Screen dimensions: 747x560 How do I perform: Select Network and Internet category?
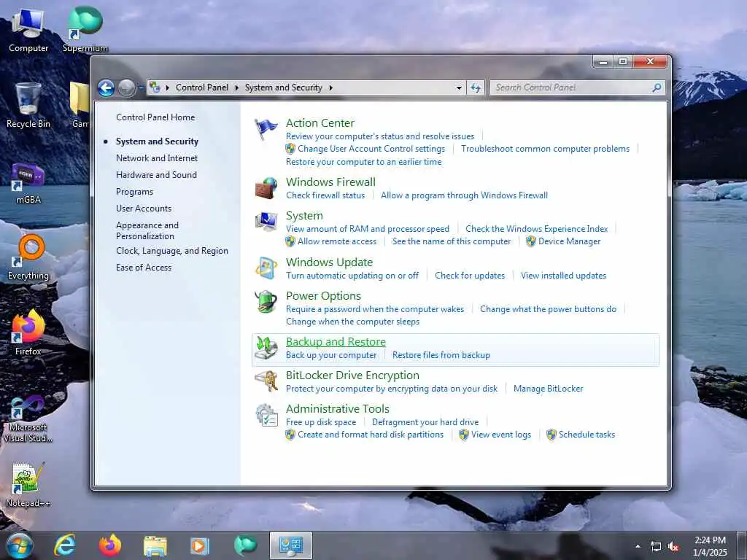(157, 158)
